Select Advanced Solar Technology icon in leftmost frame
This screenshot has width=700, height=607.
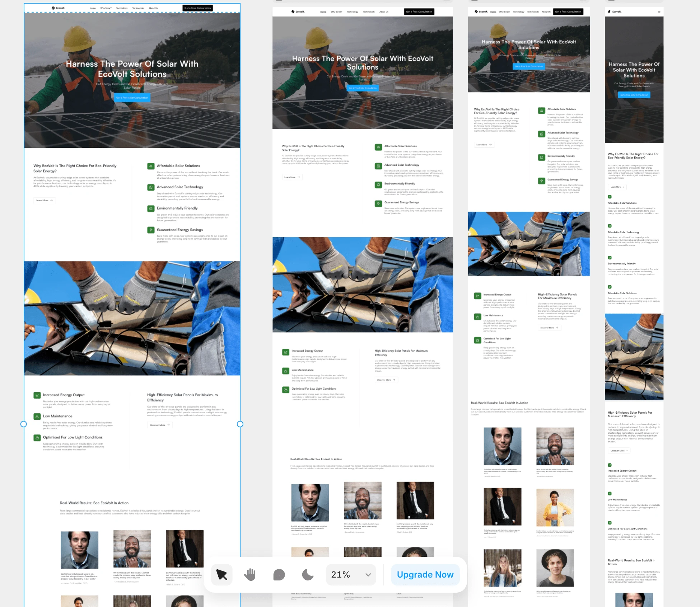[151, 187]
